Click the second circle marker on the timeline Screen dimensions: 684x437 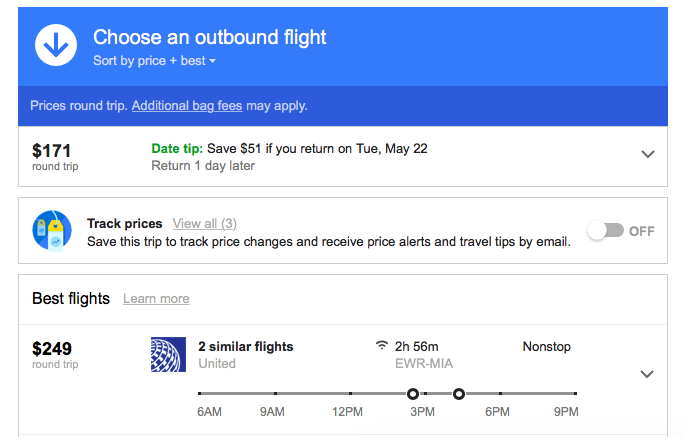458,394
